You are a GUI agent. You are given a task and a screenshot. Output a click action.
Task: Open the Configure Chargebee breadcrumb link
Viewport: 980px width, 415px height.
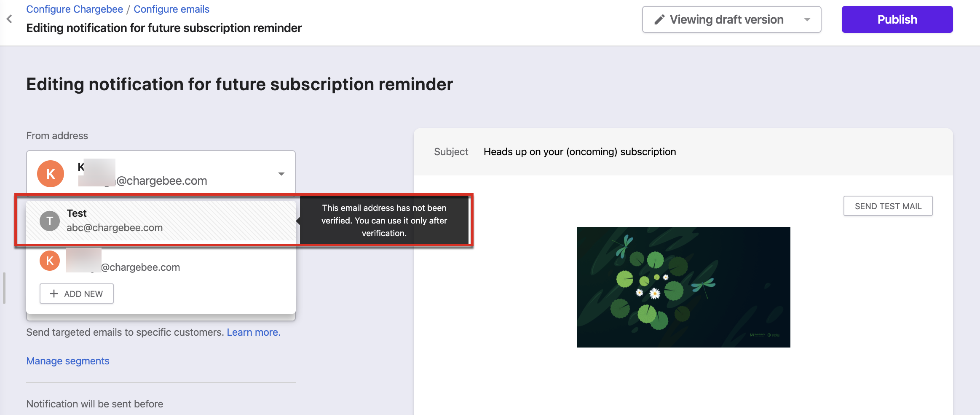tap(75, 9)
